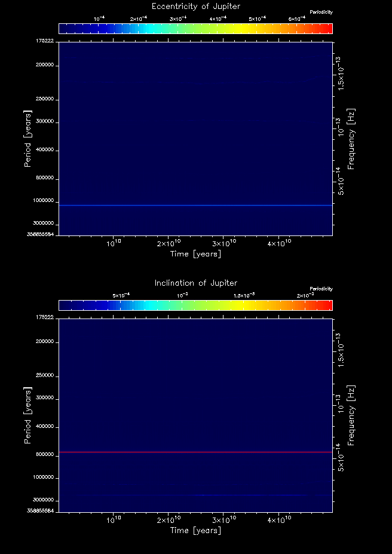Viewport: 392px width, 554px height.
Task: Click "Frequency [Hz]" label of inclination plot
Action: (x=351, y=415)
